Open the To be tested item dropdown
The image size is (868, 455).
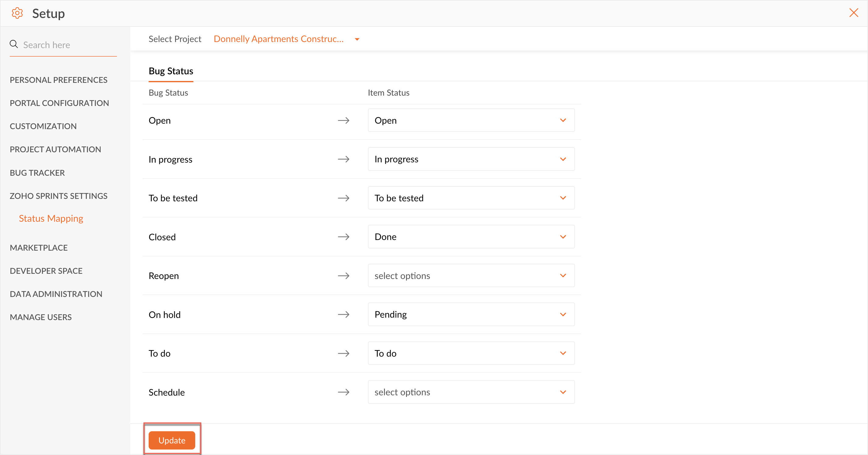point(471,198)
